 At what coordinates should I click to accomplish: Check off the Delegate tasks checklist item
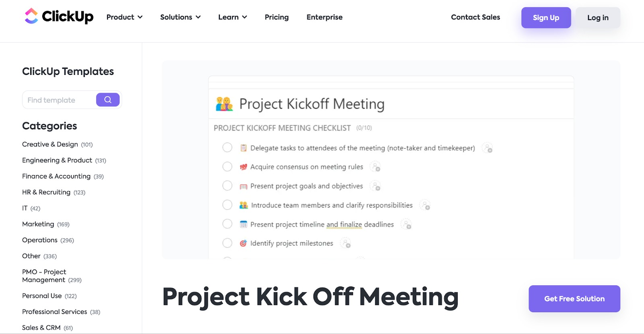227,147
